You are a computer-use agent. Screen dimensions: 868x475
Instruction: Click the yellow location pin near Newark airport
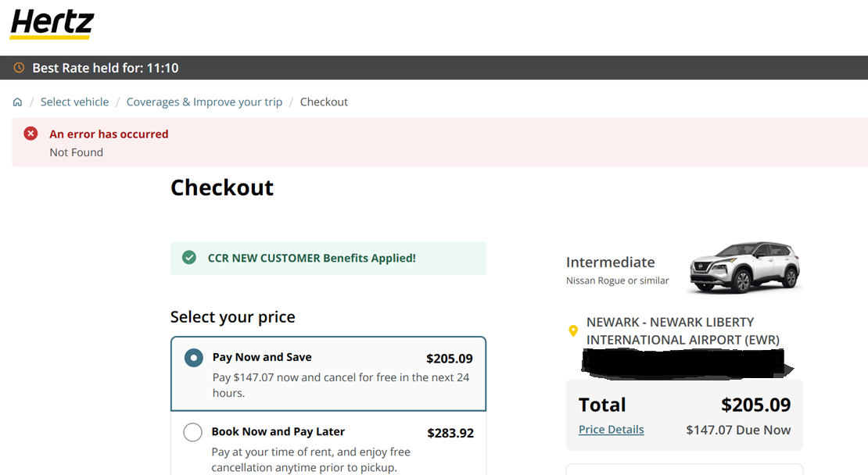pyautogui.click(x=573, y=331)
